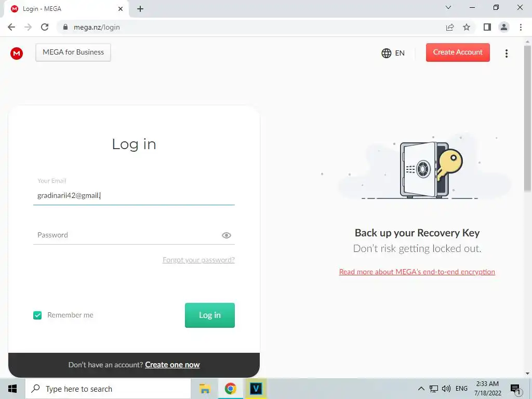Click the page vertical scrollbar
The height and width of the screenshot is (399, 532).
[x=528, y=119]
